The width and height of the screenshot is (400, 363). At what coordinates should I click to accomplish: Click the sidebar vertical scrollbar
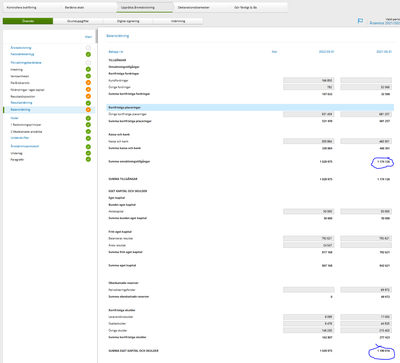click(x=97, y=36)
